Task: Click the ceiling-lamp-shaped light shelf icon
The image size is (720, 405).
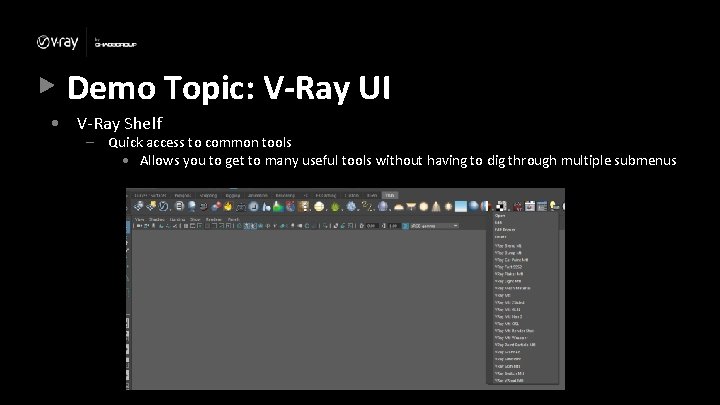Action: click(411, 206)
